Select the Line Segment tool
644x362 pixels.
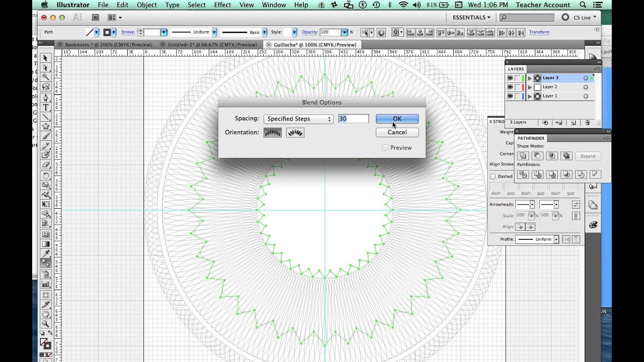click(x=46, y=117)
